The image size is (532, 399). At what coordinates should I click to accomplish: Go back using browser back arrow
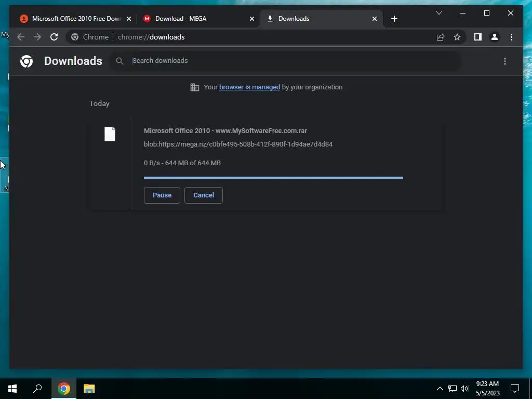tap(21, 37)
